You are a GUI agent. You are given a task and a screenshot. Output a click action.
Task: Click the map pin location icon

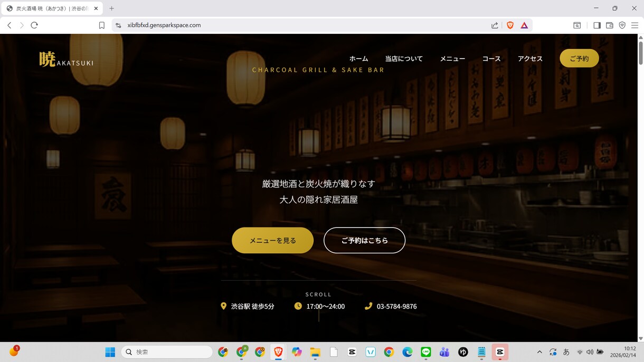pos(223,306)
